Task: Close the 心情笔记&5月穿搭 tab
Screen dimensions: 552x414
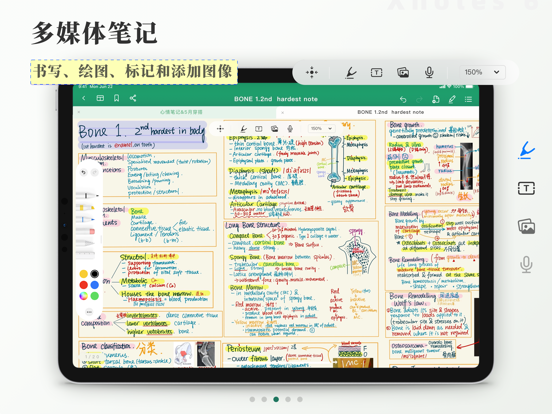Action: [x=79, y=112]
